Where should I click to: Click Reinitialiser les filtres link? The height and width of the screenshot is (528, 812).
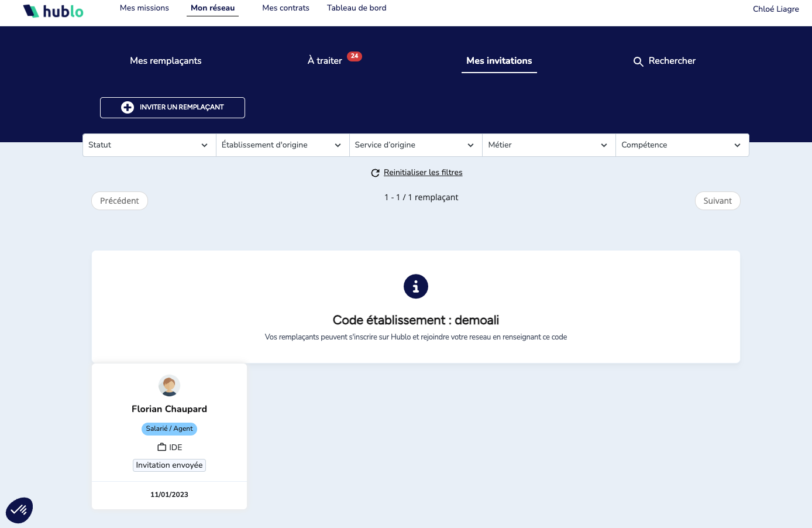(423, 173)
